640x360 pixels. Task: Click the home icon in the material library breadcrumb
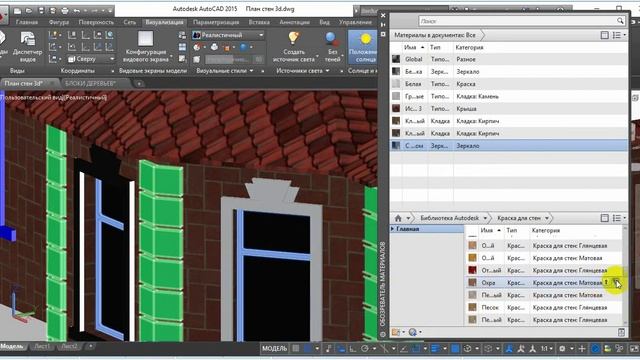pyautogui.click(x=398, y=218)
